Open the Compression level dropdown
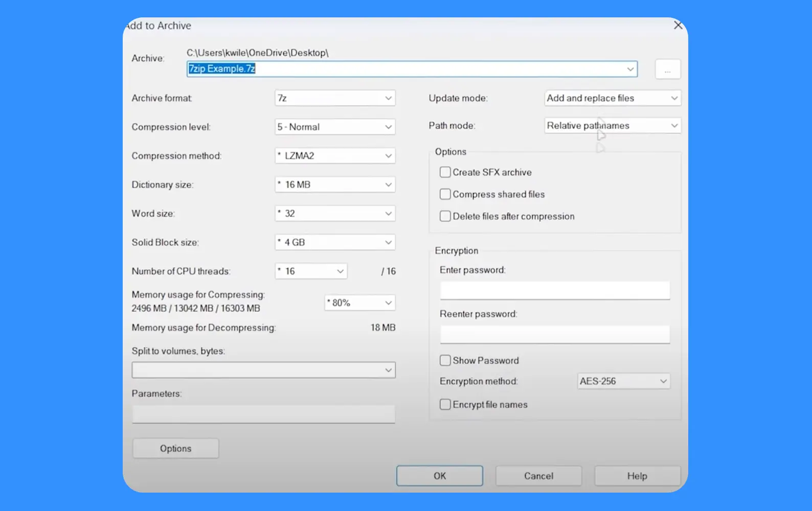Viewport: 812px width, 511px height. 335,127
